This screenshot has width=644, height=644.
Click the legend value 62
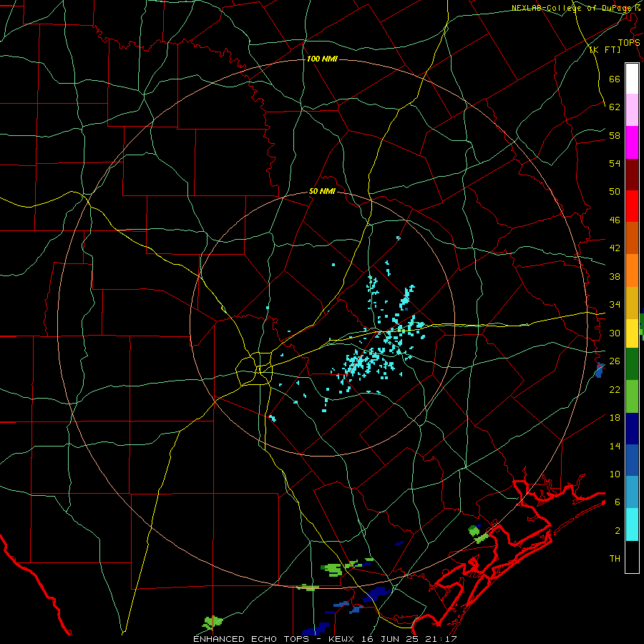[x=615, y=107]
